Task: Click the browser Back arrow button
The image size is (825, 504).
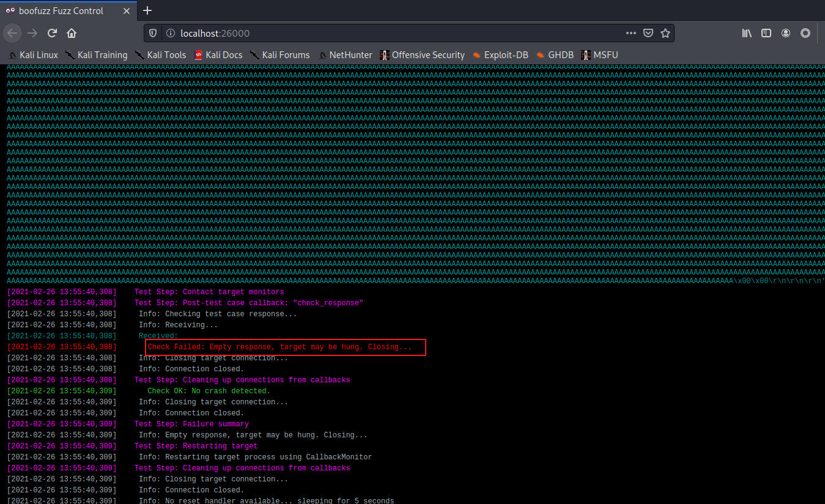Action: [12, 33]
